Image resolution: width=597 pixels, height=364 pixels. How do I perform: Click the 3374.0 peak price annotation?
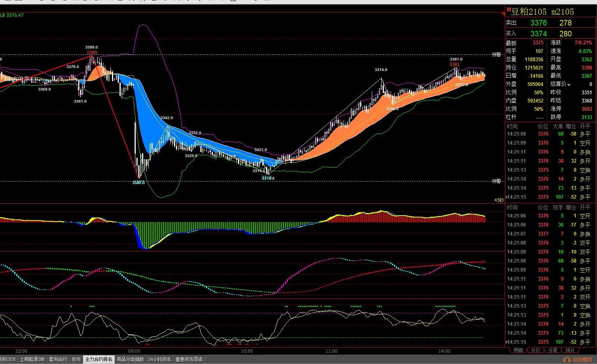pos(381,70)
